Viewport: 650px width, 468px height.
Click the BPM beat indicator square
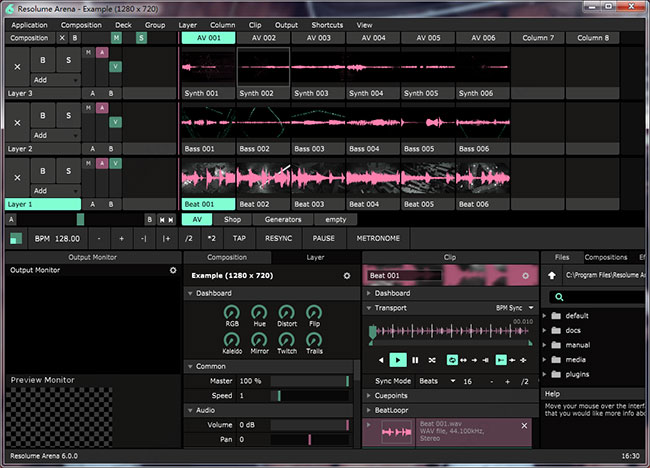(x=16, y=239)
